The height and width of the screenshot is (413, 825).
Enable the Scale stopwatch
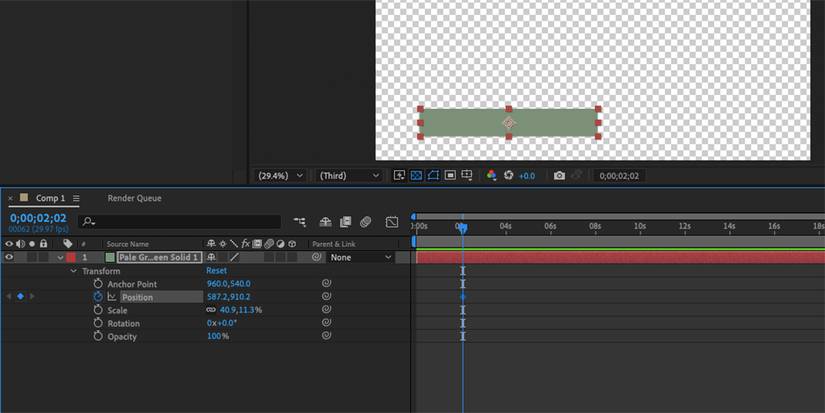tap(98, 310)
